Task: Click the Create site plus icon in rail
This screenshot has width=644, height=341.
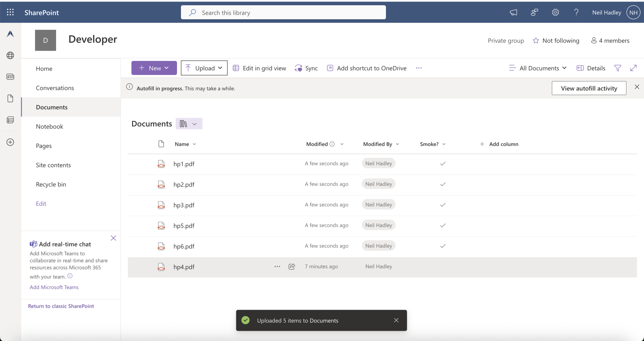Action: (10, 142)
